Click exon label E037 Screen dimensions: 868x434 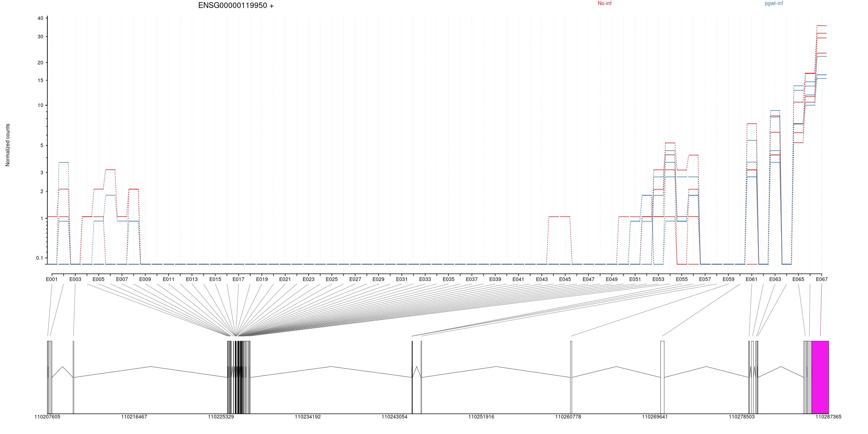[x=472, y=279]
